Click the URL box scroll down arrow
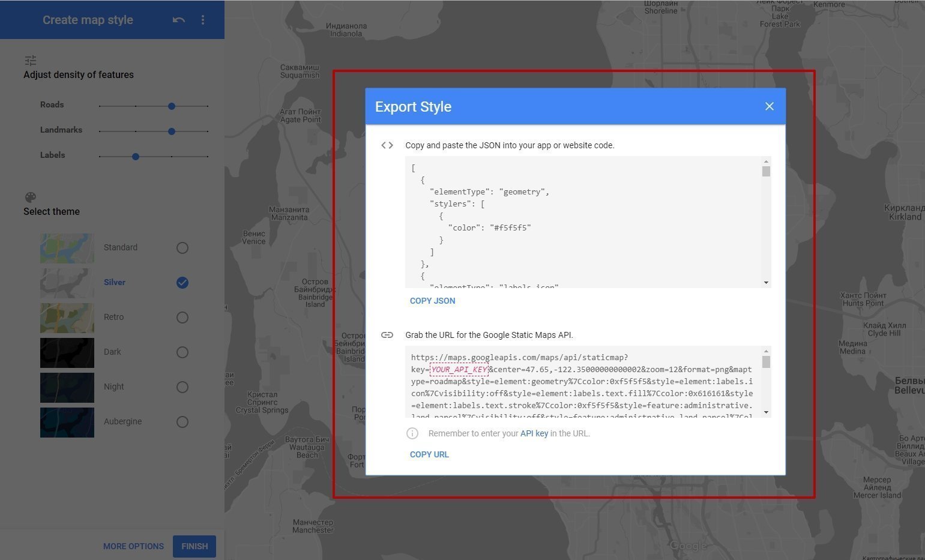This screenshot has height=560, width=925. [766, 412]
